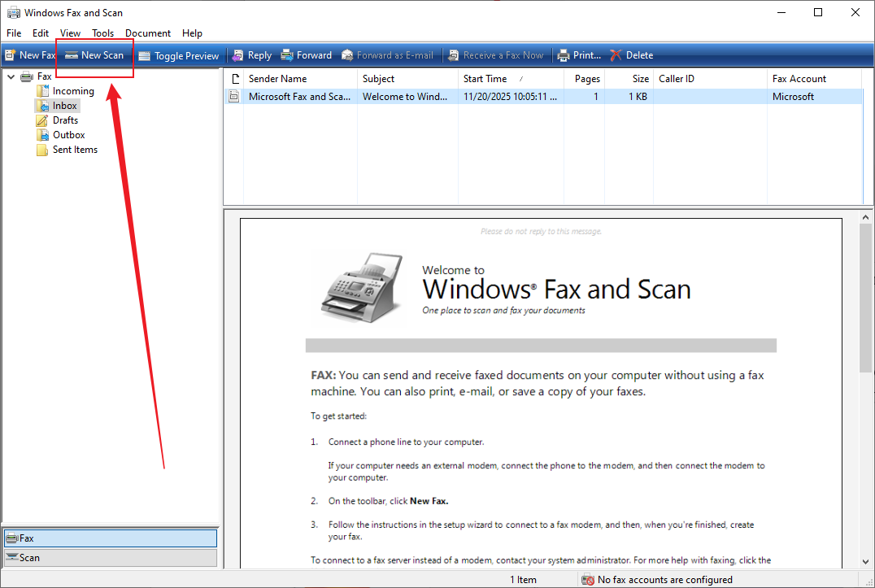This screenshot has height=588, width=875.
Task: Reply to the selected fax
Action: pos(251,54)
